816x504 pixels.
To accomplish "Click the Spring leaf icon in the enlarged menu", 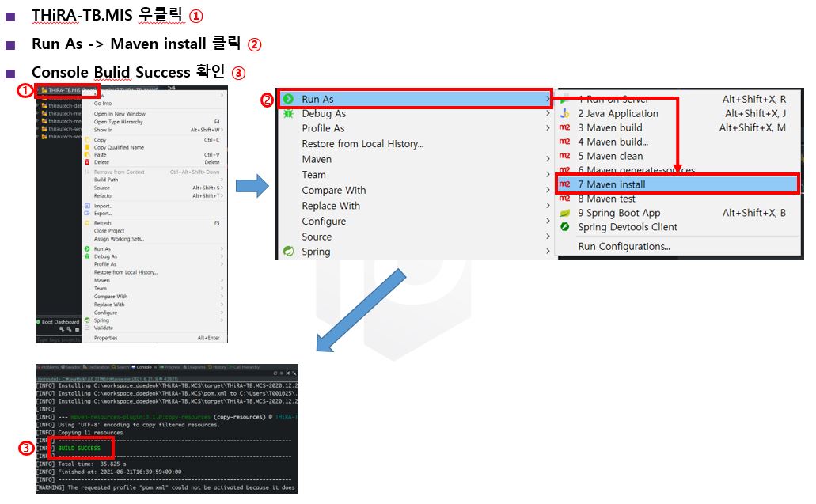I will (289, 252).
